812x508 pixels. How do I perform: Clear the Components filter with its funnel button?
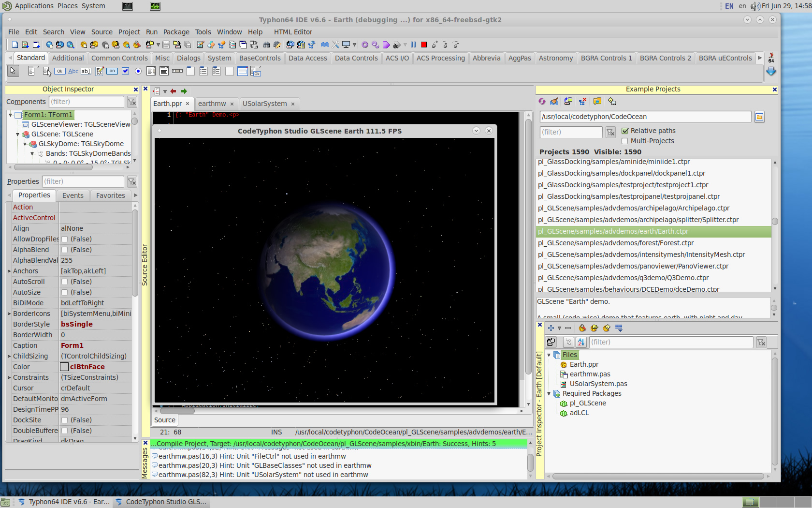click(x=132, y=102)
